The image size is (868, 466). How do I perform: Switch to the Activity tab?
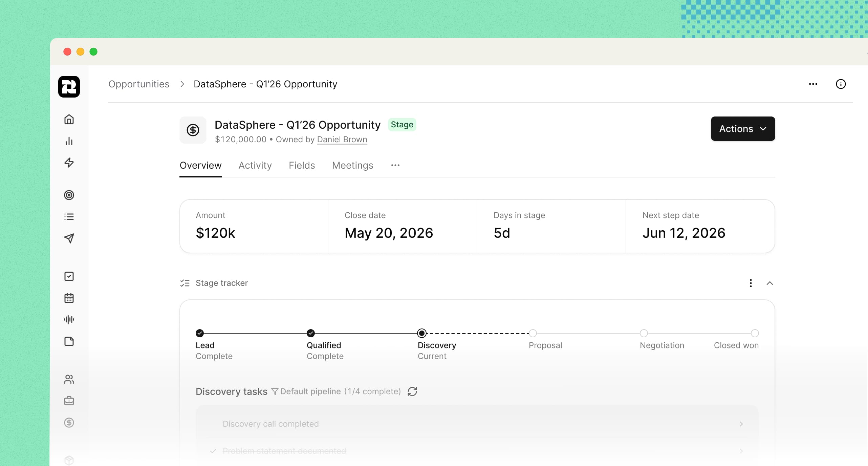(255, 165)
